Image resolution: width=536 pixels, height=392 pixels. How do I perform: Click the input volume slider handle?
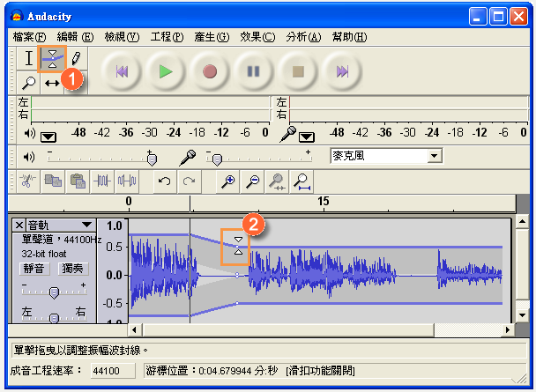click(x=217, y=159)
